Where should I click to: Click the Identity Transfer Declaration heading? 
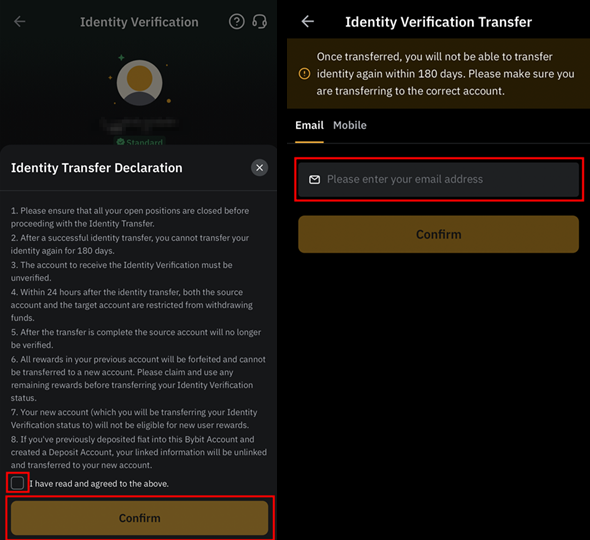[97, 168]
